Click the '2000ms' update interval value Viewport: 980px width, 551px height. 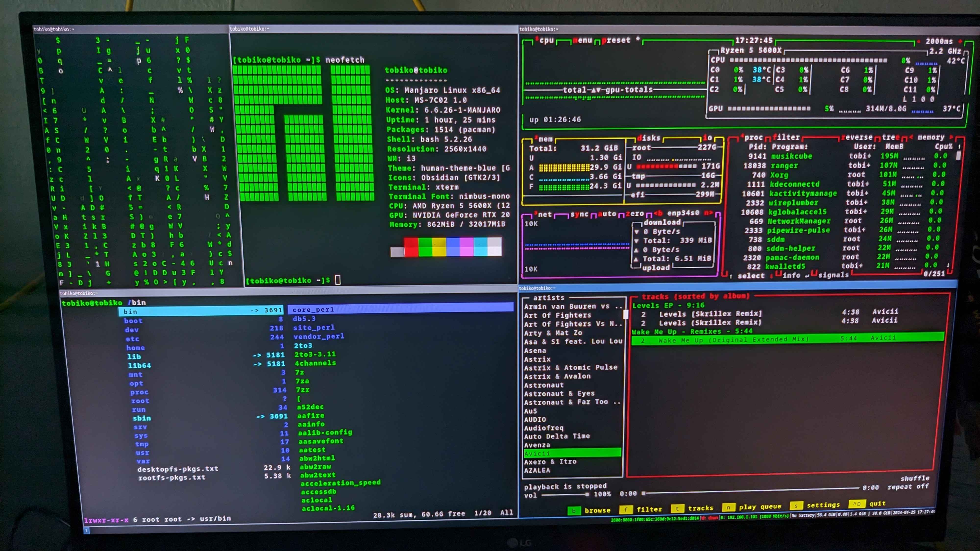[x=939, y=41]
